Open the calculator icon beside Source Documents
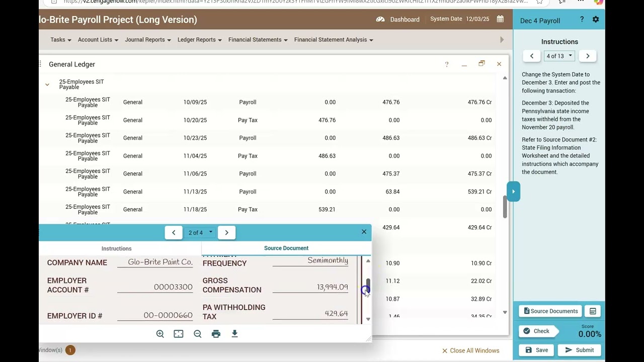Viewport: 644px width, 362px height. (x=593, y=311)
